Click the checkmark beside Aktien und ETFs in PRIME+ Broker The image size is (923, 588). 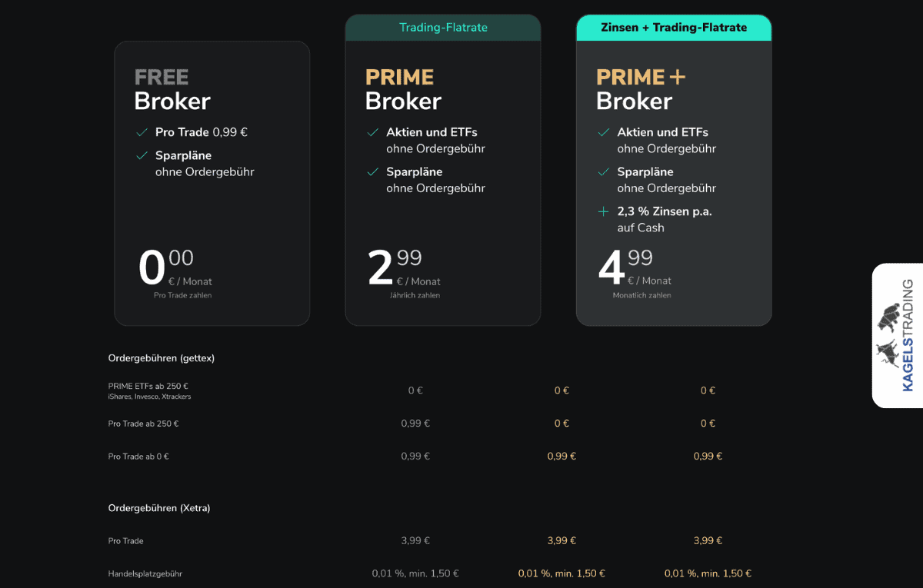(x=603, y=131)
